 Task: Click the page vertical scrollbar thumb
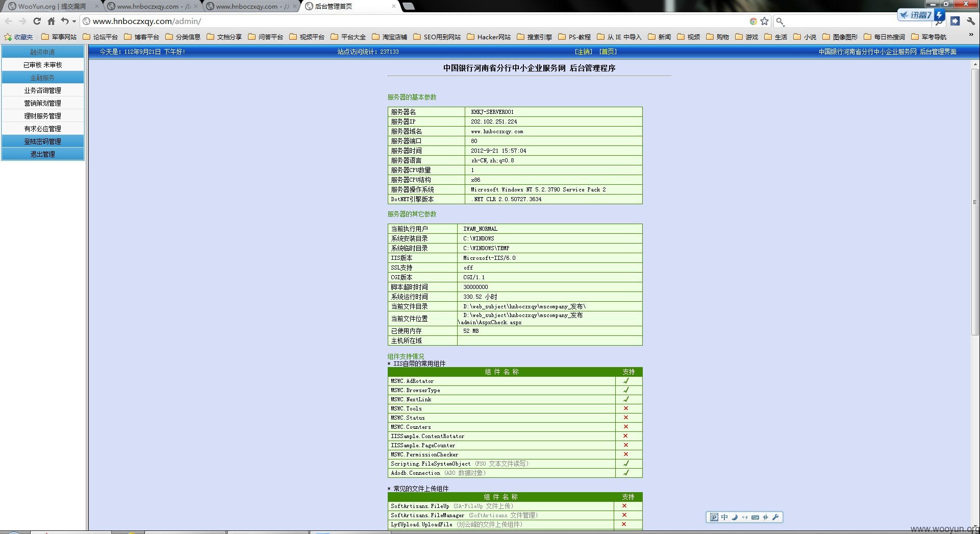point(975,202)
